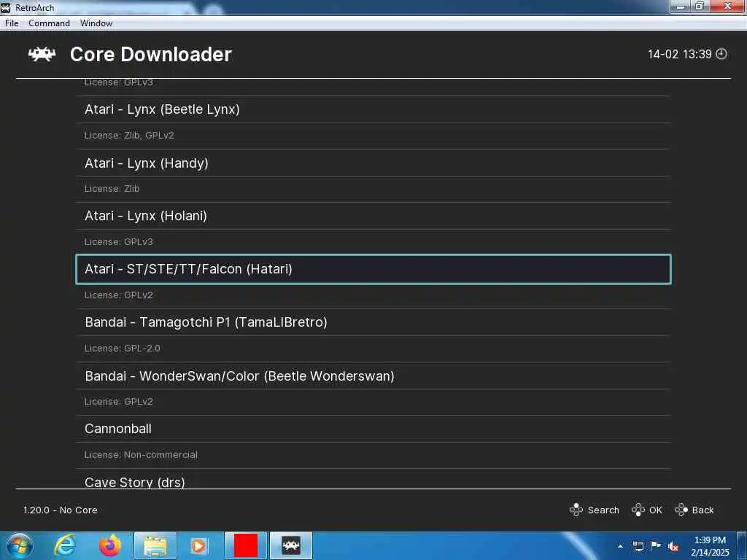The image size is (747, 560).
Task: Open the Action Center flag icon
Action: [x=656, y=546]
